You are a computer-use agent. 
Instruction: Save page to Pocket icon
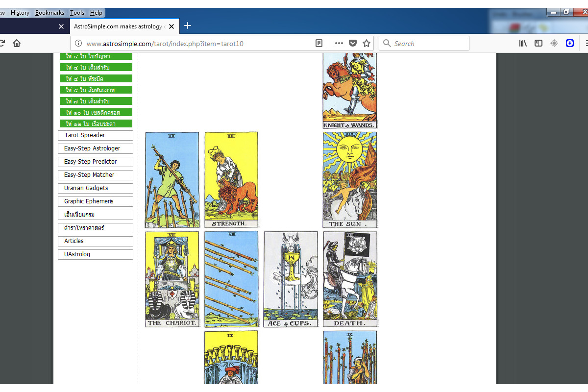(x=352, y=43)
